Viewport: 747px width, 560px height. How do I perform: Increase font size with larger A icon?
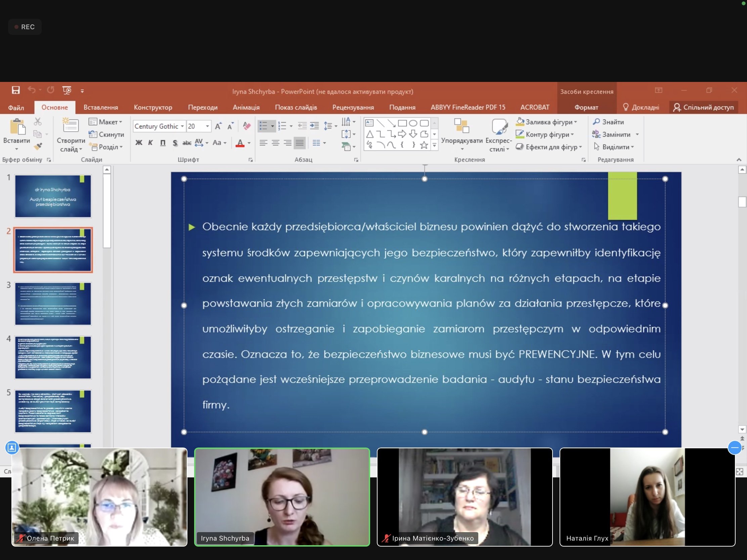tap(218, 126)
